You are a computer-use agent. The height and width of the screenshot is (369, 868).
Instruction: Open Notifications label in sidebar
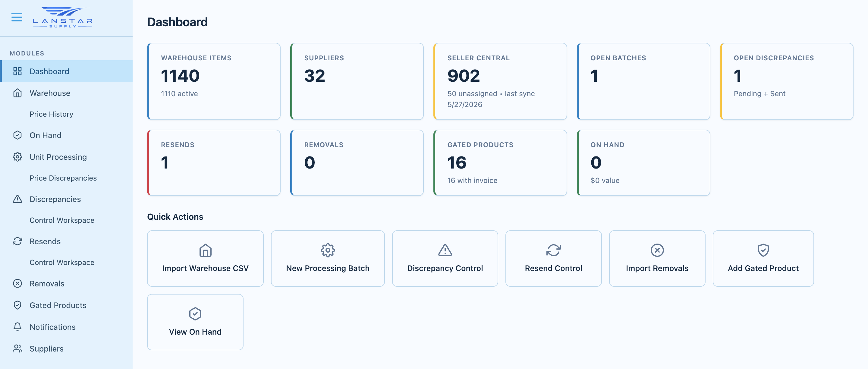tap(52, 327)
